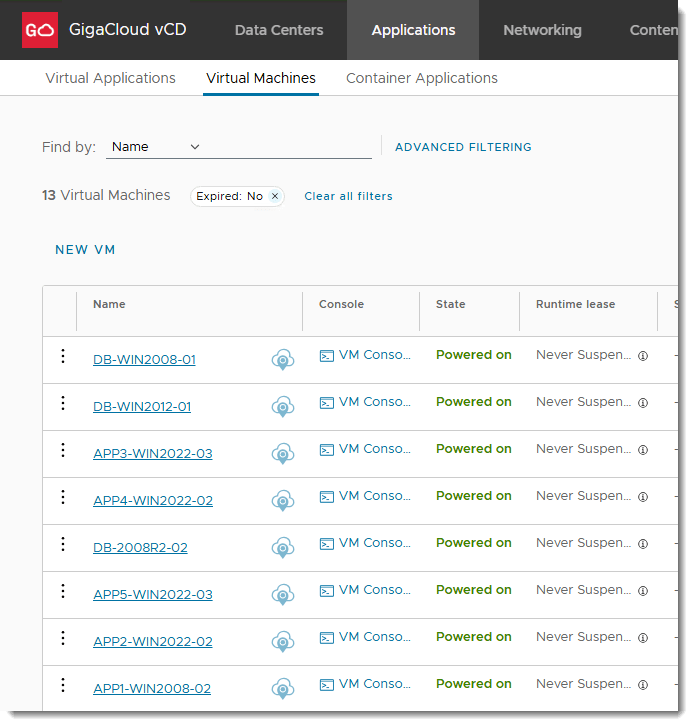Image resolution: width=693 pixels, height=726 pixels.
Task: Open actions menu for DB-WIN2008-01
Action: click(x=63, y=356)
